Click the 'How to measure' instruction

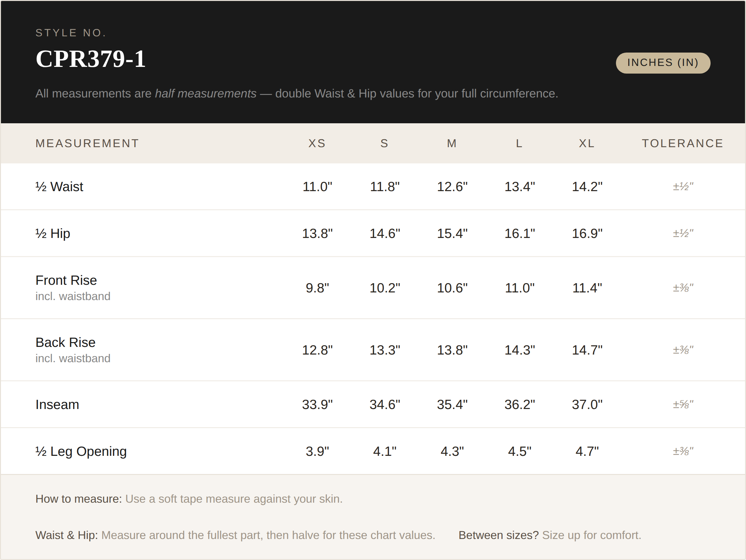click(x=189, y=499)
